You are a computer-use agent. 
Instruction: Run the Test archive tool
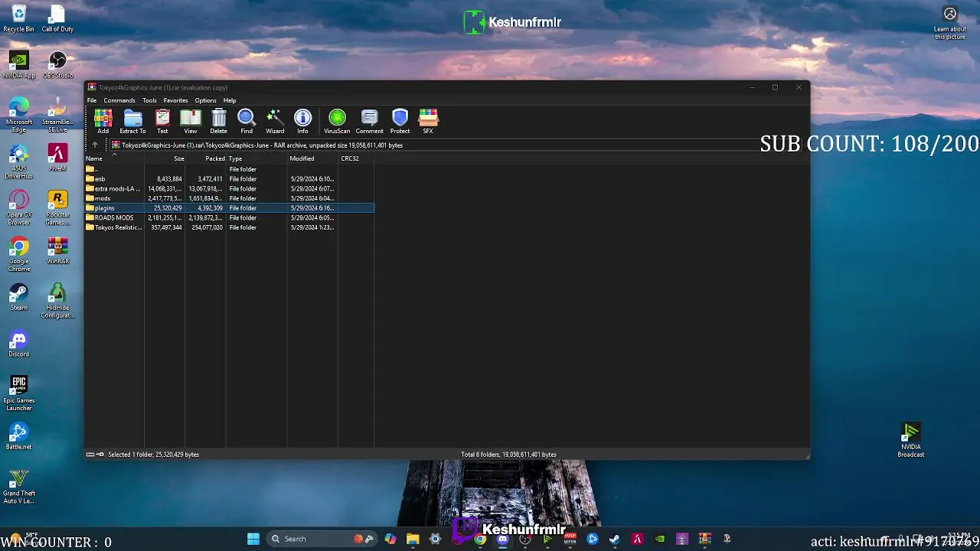tap(162, 121)
